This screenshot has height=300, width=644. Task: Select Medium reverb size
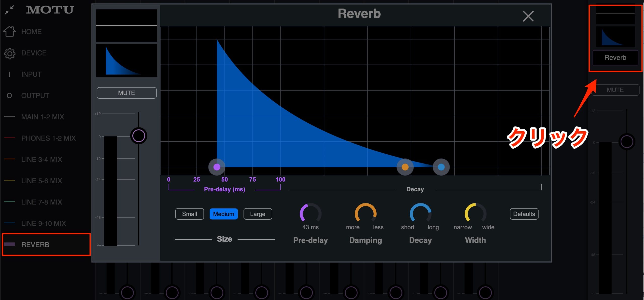click(224, 214)
